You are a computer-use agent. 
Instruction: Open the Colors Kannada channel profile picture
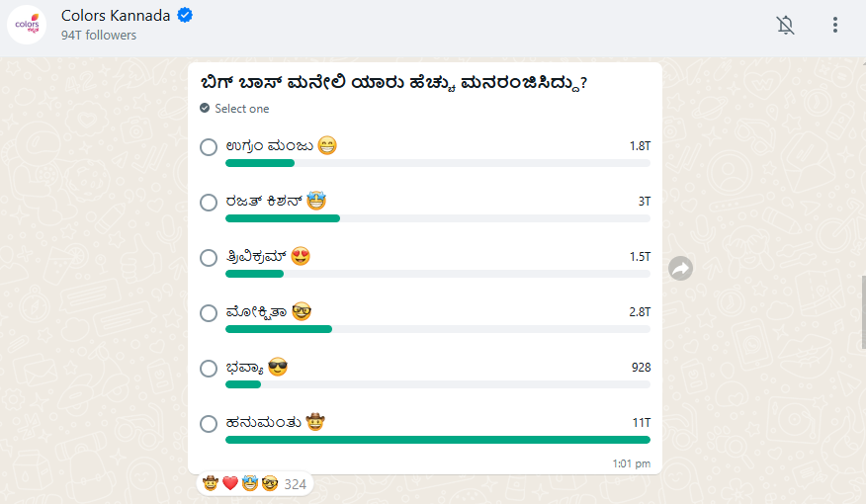[x=28, y=25]
